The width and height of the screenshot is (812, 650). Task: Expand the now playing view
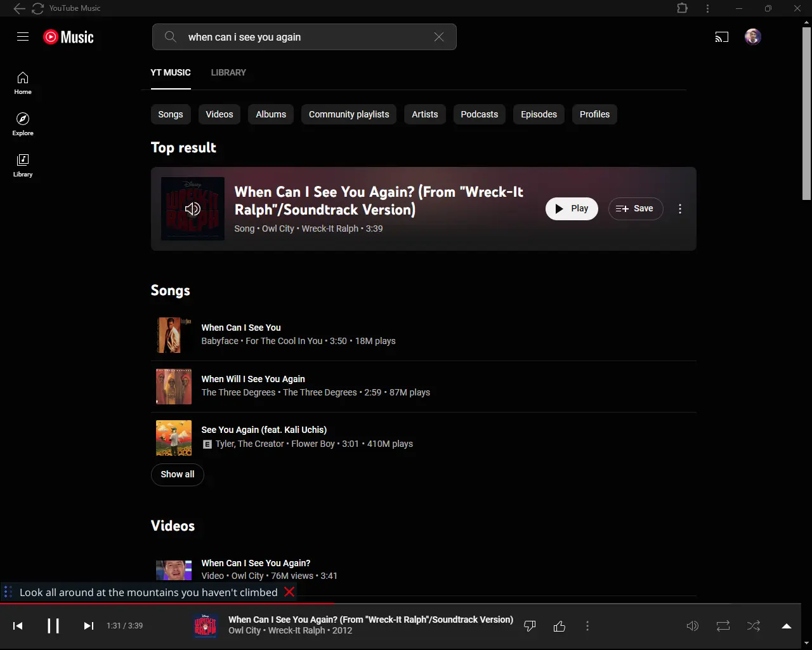click(787, 626)
